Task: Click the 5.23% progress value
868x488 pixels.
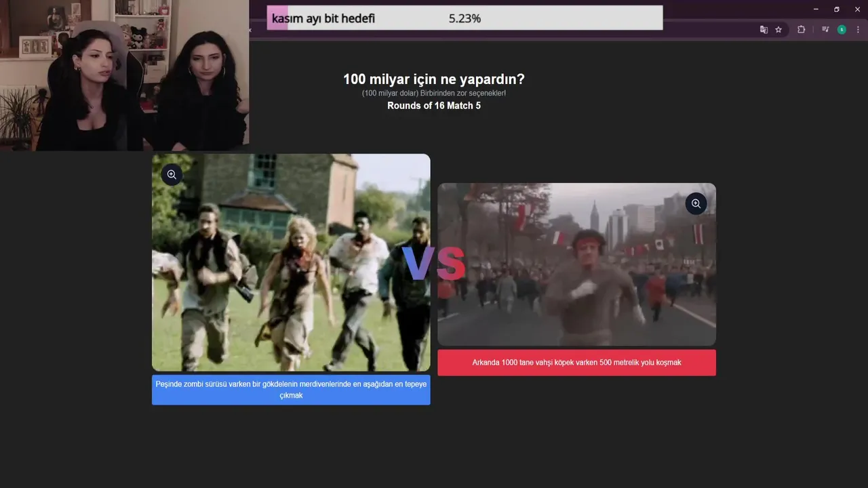Action: point(465,19)
